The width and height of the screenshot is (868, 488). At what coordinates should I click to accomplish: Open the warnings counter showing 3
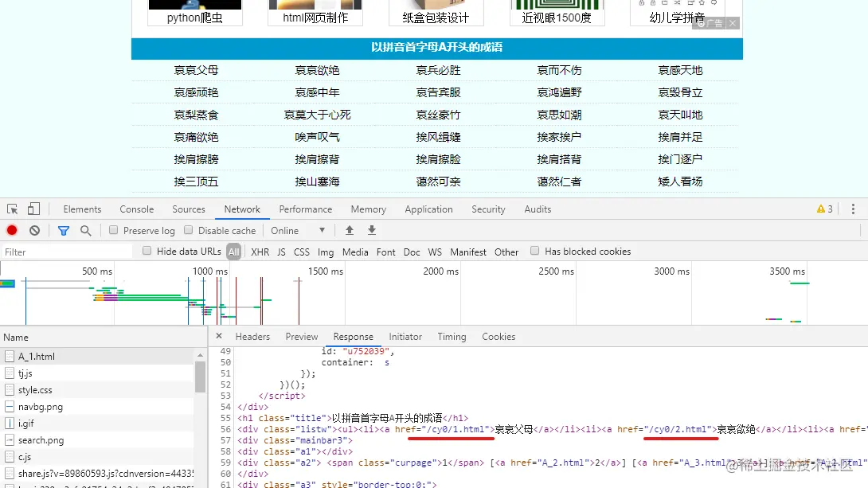[825, 209]
